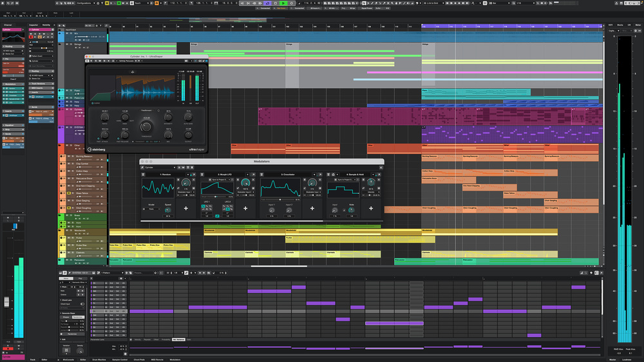This screenshot has width=644, height=362.
Task: Add a module to the Sample & Hold modulator
Action: point(372,208)
